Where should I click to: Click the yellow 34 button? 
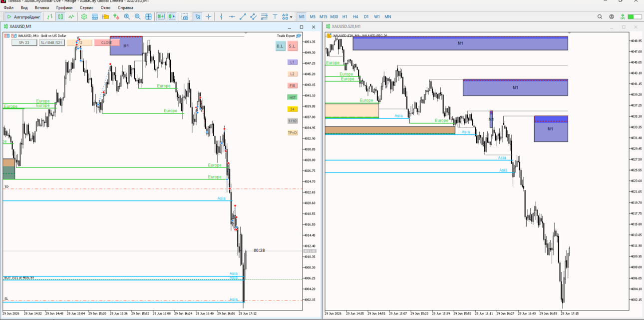[293, 109]
